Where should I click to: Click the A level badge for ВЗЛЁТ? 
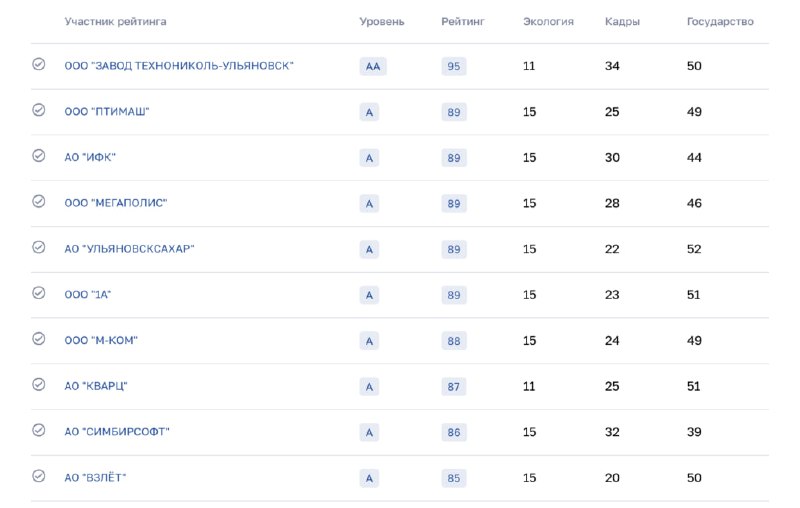[x=369, y=478]
